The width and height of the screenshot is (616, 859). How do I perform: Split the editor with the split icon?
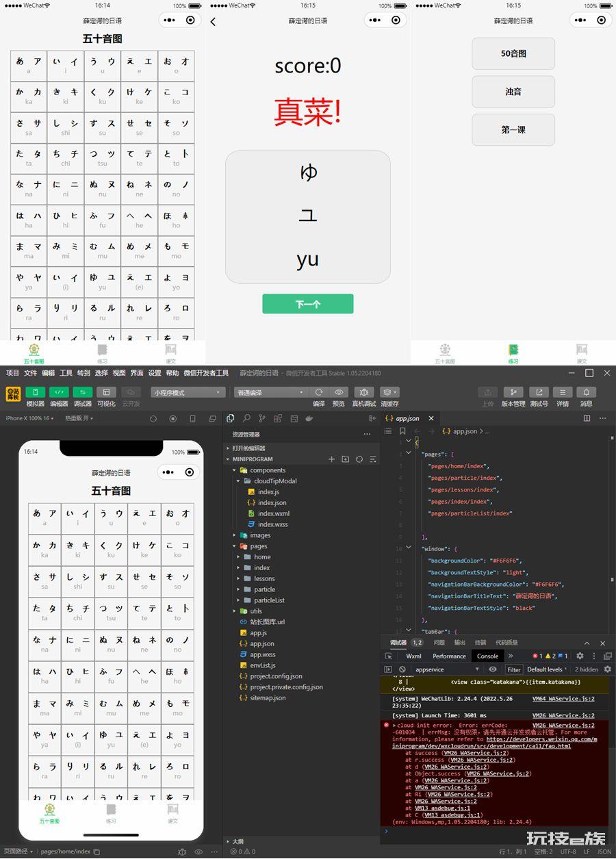pos(587,418)
